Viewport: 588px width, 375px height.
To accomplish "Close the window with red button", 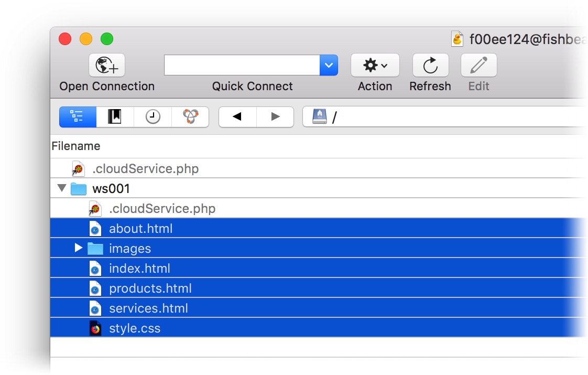I will pos(65,39).
